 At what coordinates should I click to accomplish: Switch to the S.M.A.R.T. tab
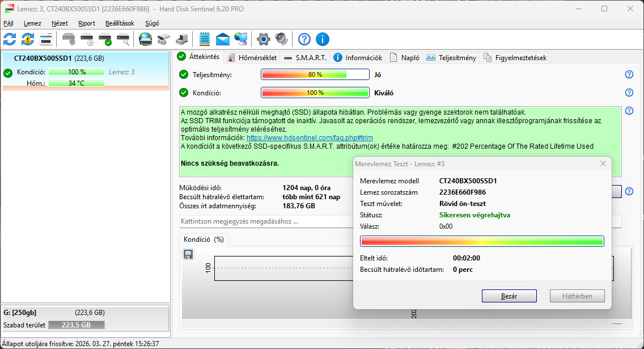coord(306,57)
